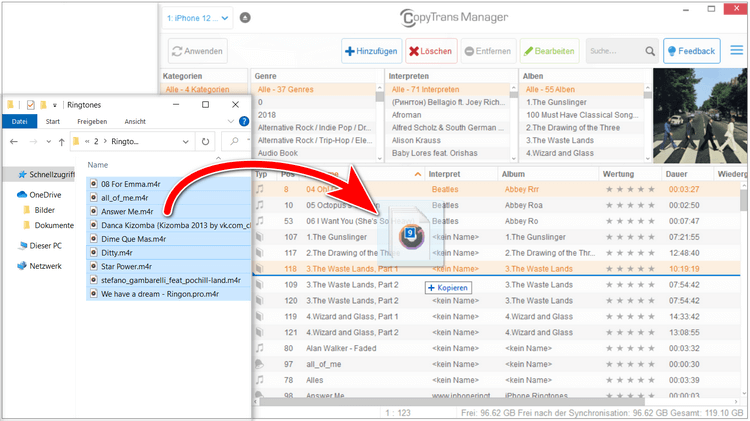Click the Anwenden button
The image size is (750, 421).
click(x=198, y=51)
